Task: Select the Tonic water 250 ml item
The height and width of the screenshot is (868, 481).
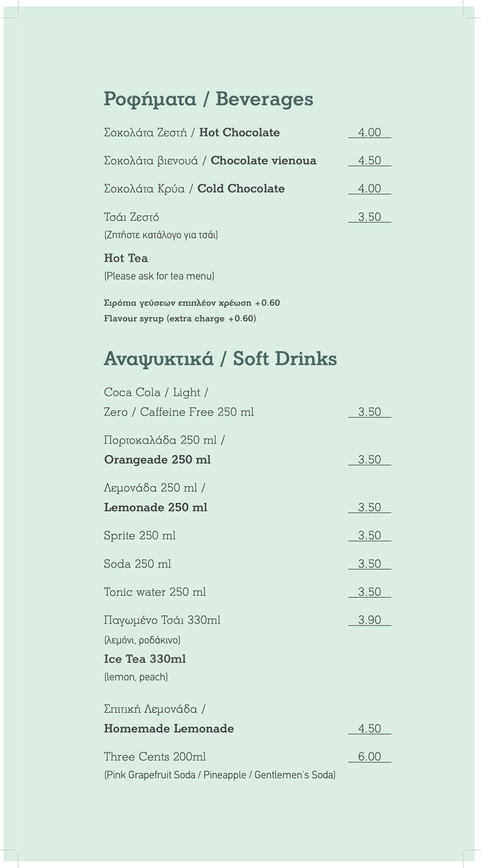Action: pyautogui.click(x=155, y=592)
